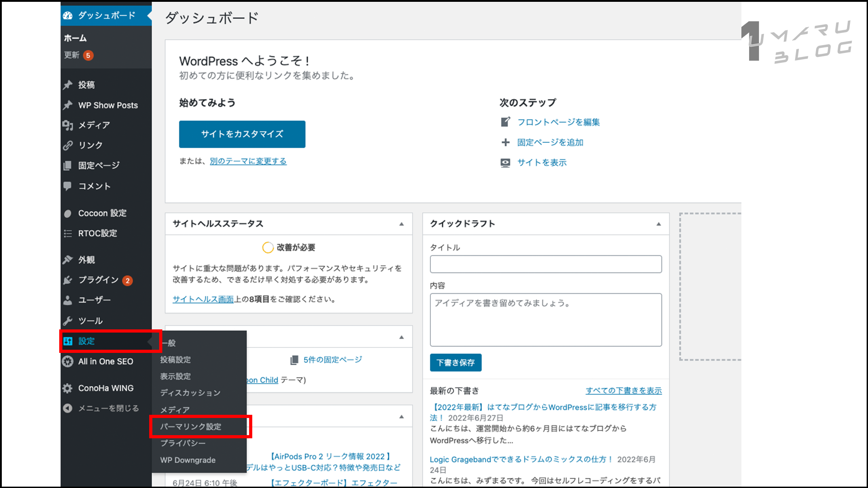Click the empty dashed widget drop zone
868x488 pixels.
tap(710, 287)
